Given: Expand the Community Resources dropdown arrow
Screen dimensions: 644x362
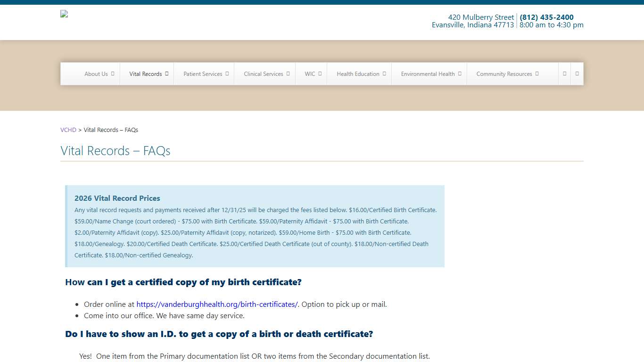Looking at the screenshot, I should point(537,74).
